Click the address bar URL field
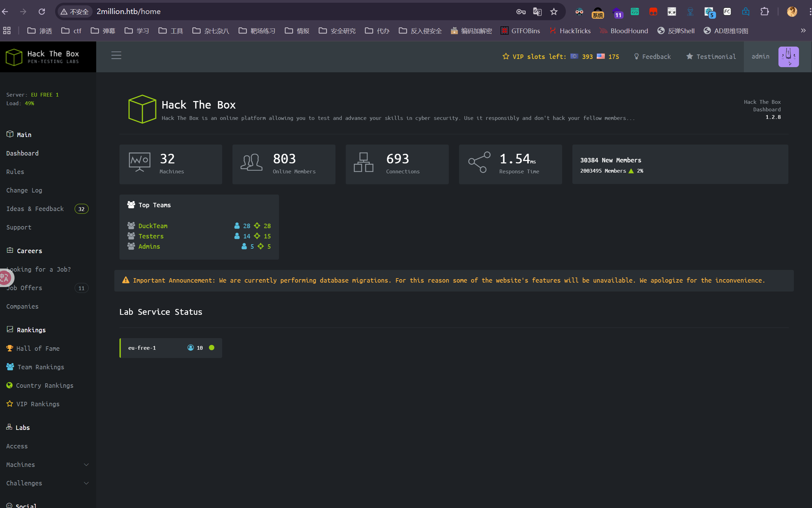Viewport: 812px width, 508px height. 274,12
